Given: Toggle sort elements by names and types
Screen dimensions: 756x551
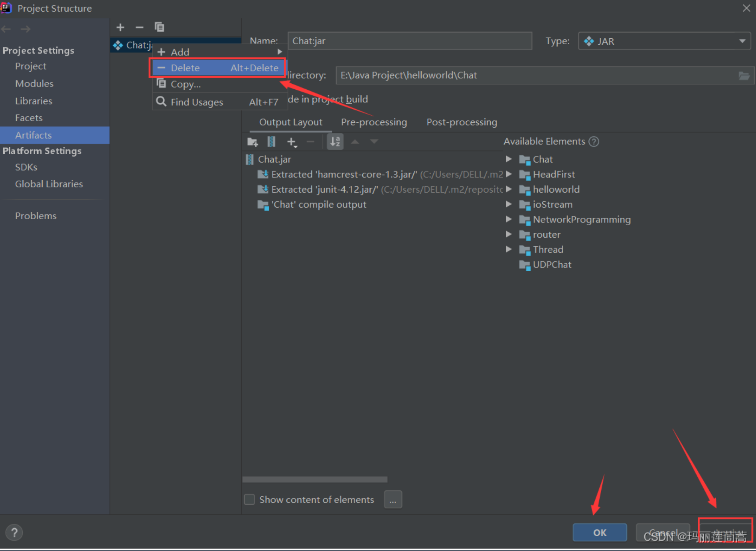Looking at the screenshot, I should tap(335, 142).
